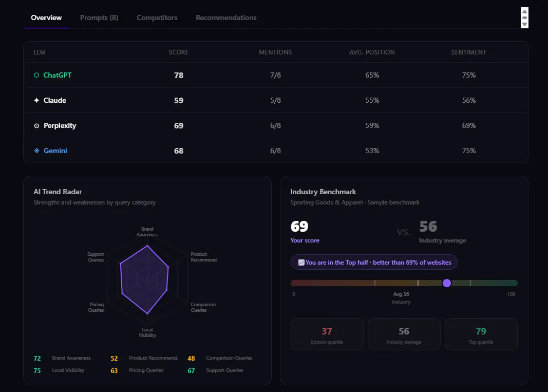
Task: Click ChatGPT's 65% average position
Action: pyautogui.click(x=372, y=75)
